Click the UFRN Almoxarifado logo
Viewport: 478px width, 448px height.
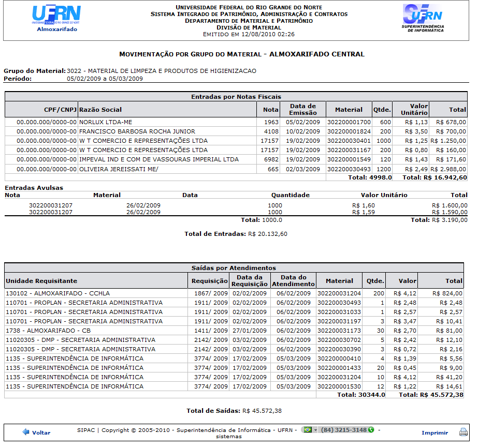point(56,18)
